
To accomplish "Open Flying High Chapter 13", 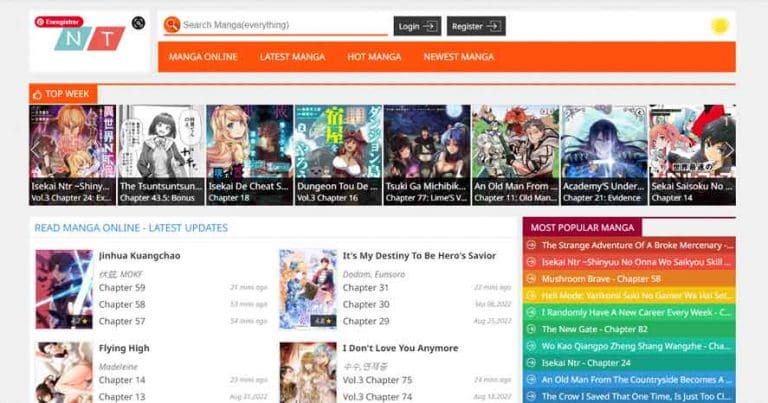I will pyautogui.click(x=122, y=397).
